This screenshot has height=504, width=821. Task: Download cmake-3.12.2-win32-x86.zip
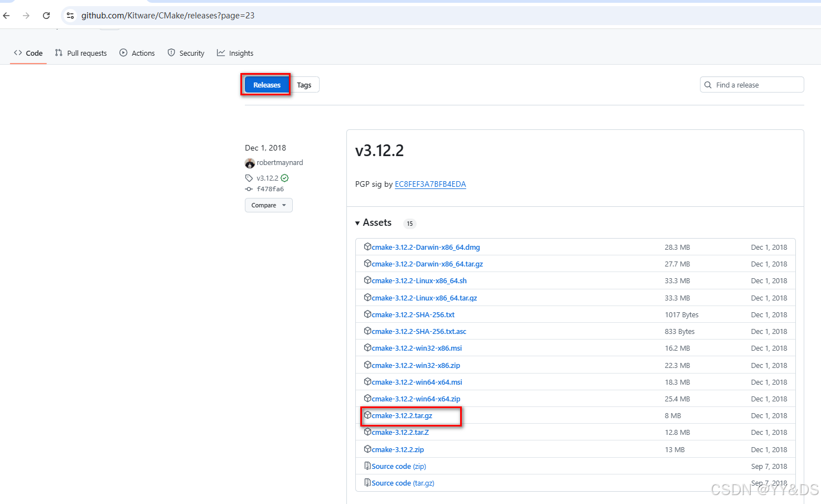416,365
